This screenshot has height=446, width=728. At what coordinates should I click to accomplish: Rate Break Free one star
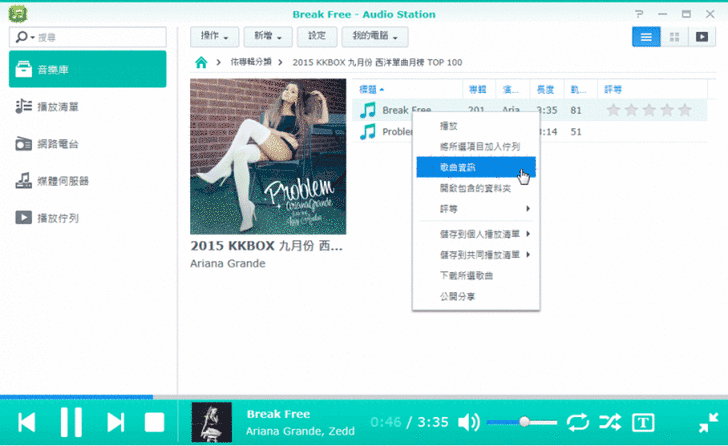tap(613, 110)
